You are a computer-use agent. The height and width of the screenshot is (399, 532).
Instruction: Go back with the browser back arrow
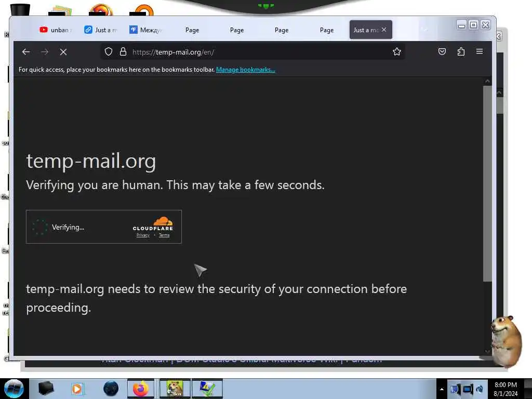tap(26, 51)
